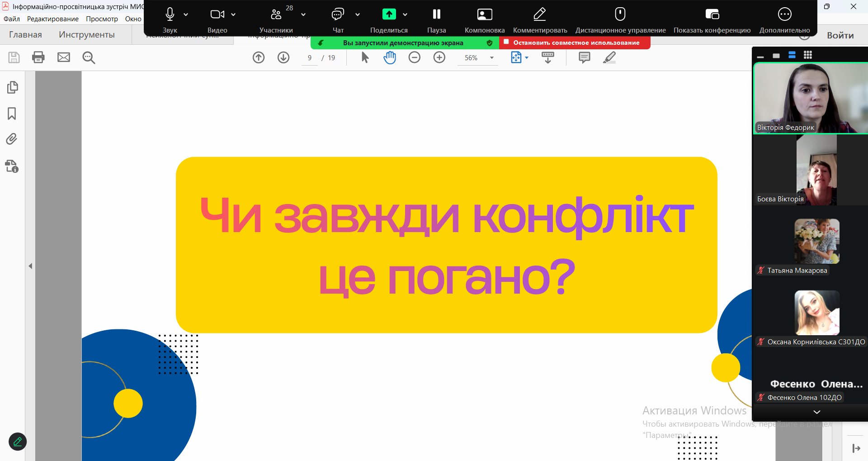Click the page number field showing 9
Screen dimensions: 868x461
point(310,58)
